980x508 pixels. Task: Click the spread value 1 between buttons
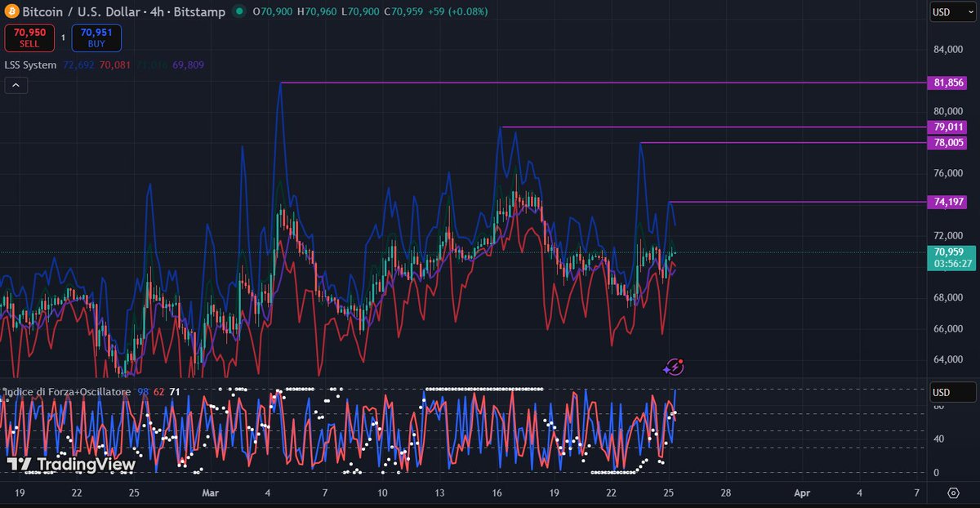63,38
